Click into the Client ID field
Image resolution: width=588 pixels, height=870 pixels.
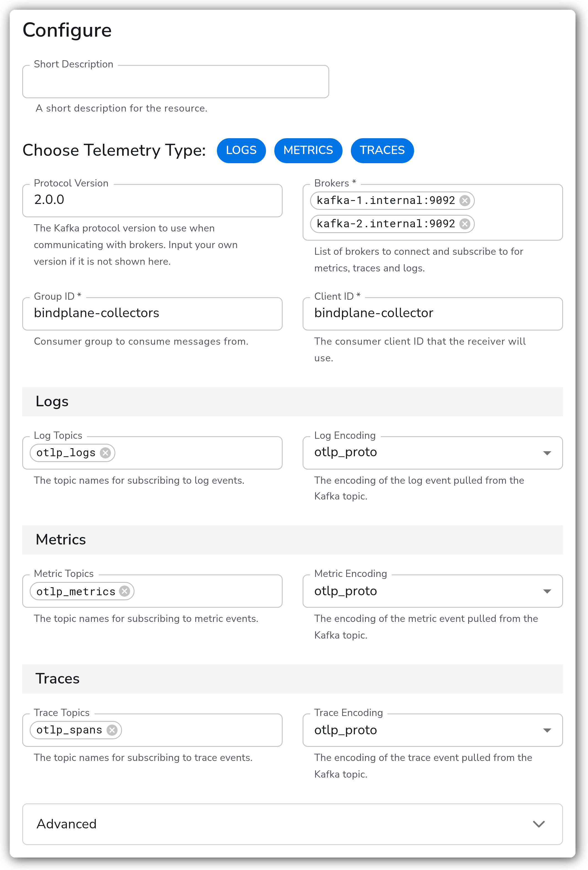tap(433, 314)
